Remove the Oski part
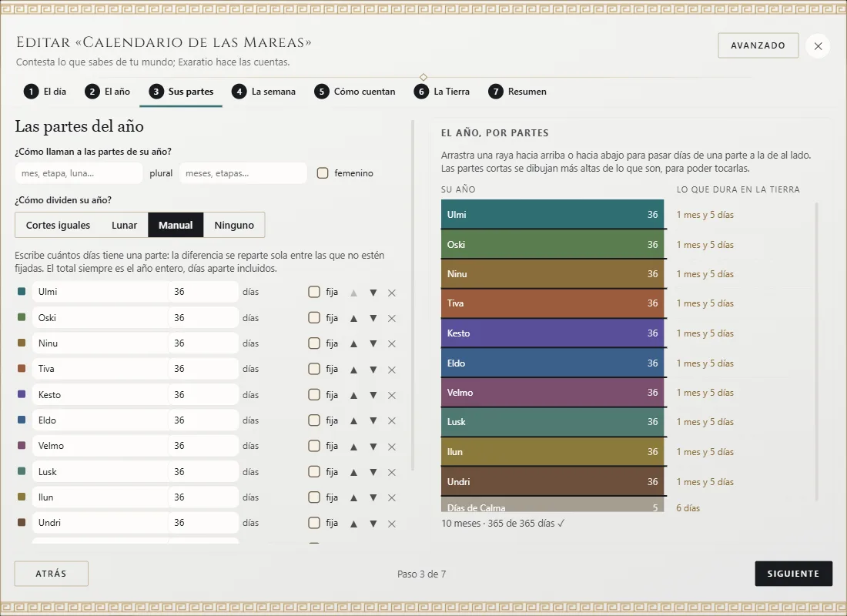The height and width of the screenshot is (616, 847). [392, 318]
